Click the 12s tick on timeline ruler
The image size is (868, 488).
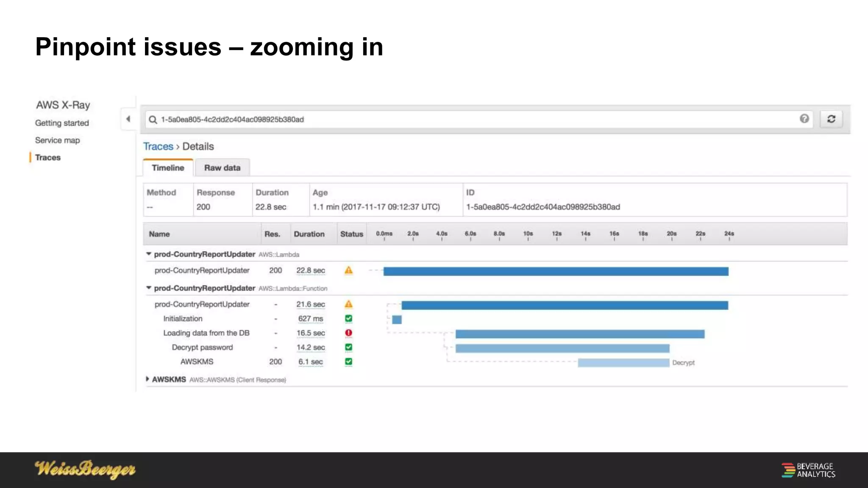click(x=556, y=234)
